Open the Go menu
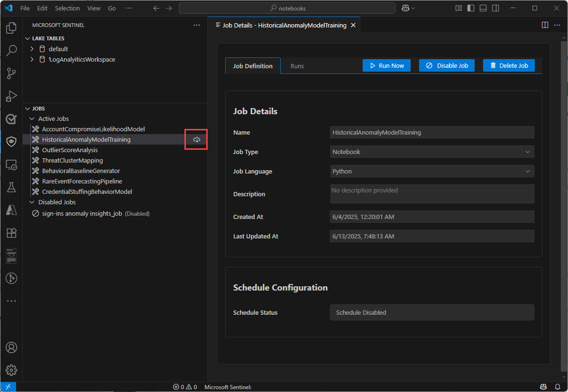The image size is (568, 392). click(x=112, y=8)
